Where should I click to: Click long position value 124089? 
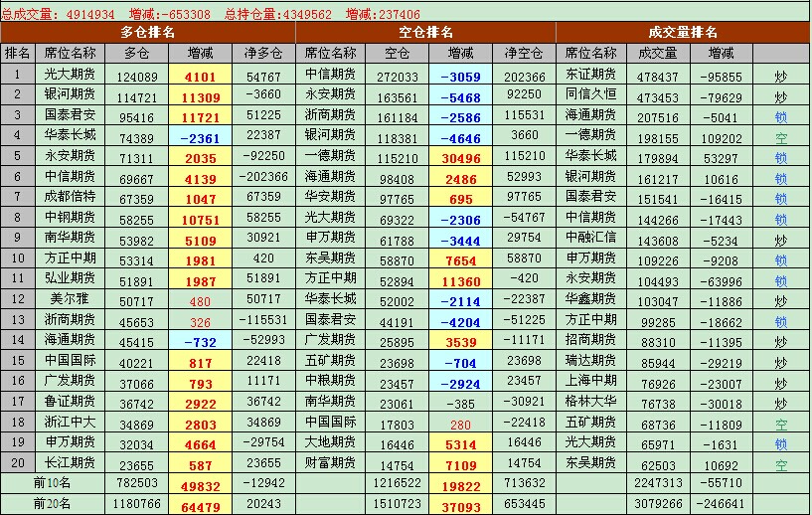click(137, 78)
